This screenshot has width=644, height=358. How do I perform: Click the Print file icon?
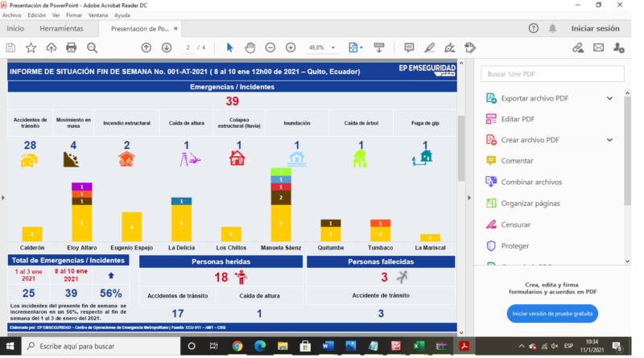(x=71, y=47)
